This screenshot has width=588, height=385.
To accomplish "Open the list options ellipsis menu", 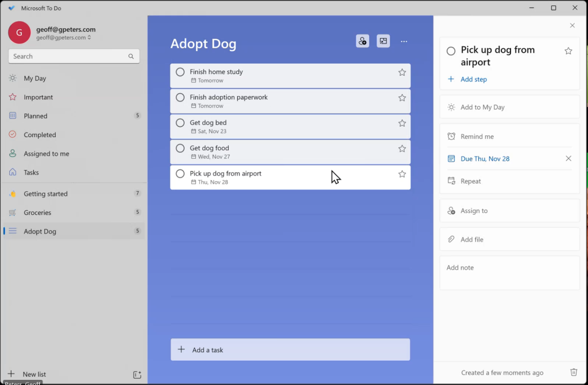I will click(x=404, y=41).
